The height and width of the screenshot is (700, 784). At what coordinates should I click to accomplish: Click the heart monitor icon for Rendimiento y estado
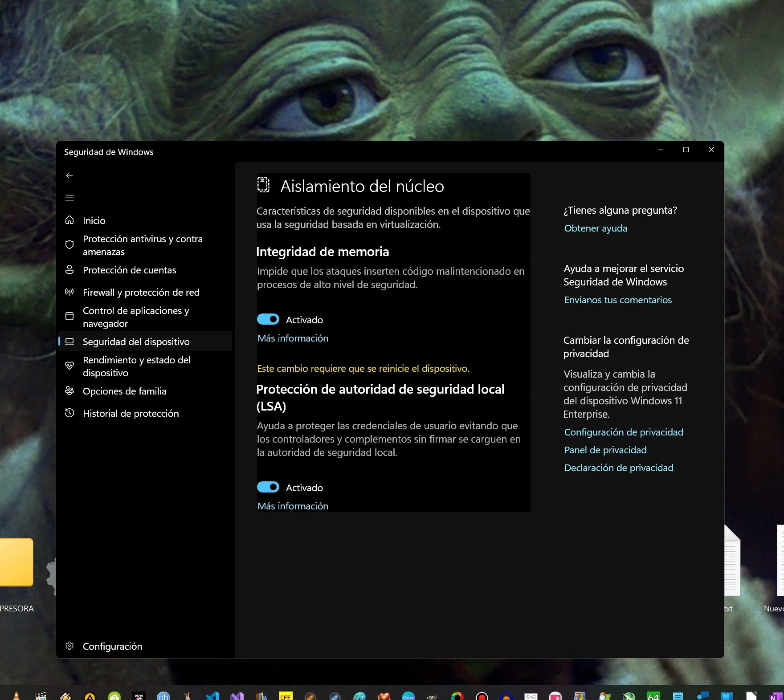(69, 366)
